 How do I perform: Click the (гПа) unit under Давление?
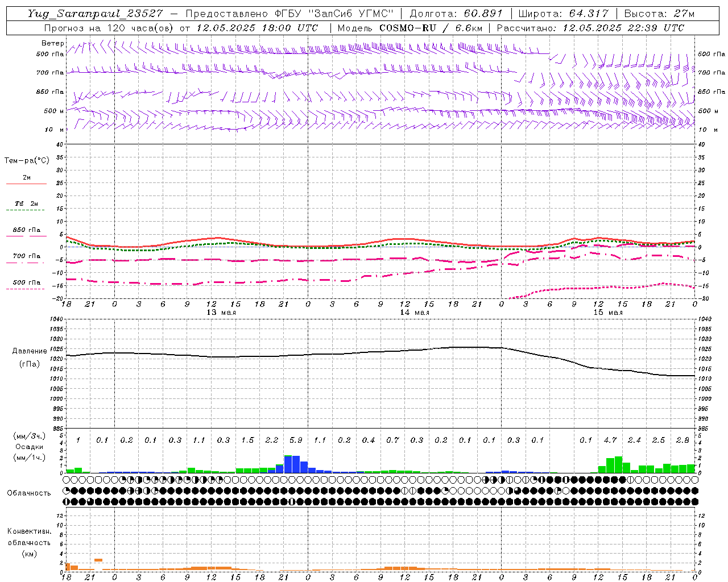click(x=30, y=364)
